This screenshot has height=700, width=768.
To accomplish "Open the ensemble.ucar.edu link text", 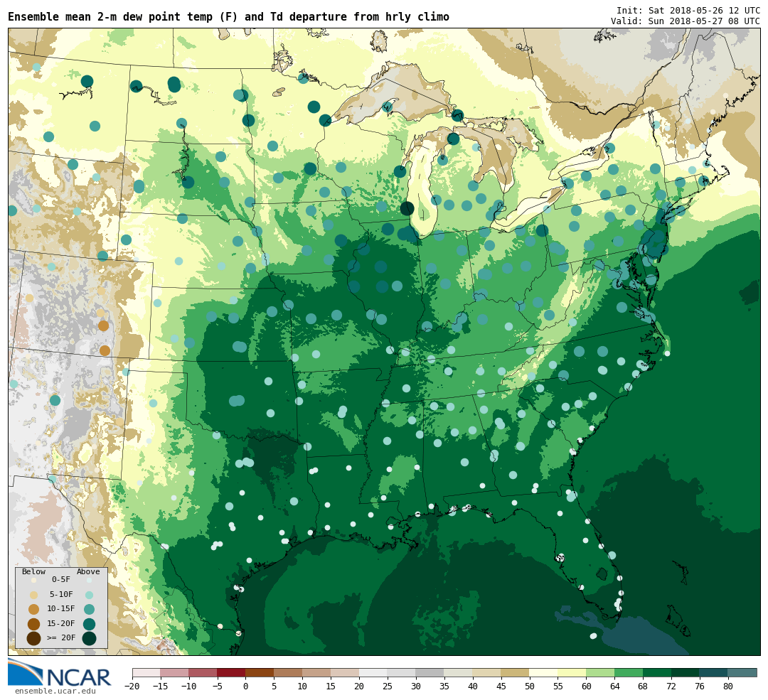I will pyautogui.click(x=55, y=691).
